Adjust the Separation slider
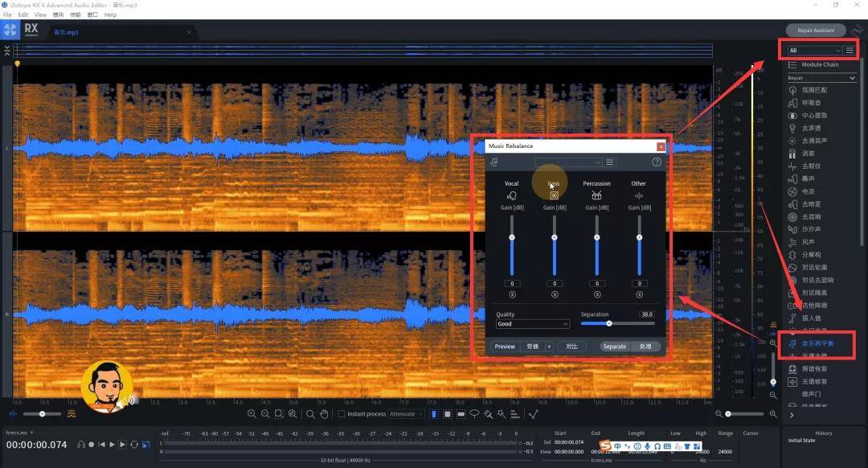This screenshot has width=868, height=468. pos(609,323)
